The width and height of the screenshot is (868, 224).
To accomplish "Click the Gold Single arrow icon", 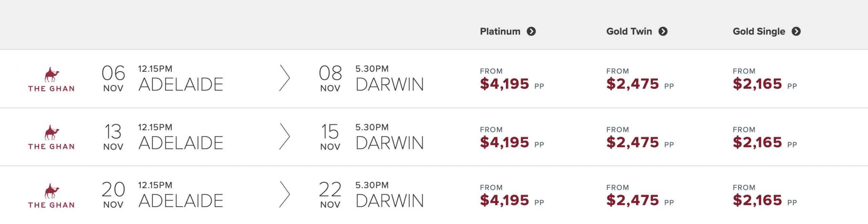I will 796,31.
